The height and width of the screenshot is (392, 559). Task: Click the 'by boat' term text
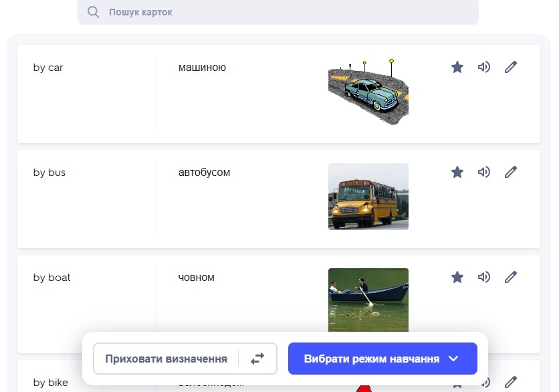pyautogui.click(x=51, y=277)
